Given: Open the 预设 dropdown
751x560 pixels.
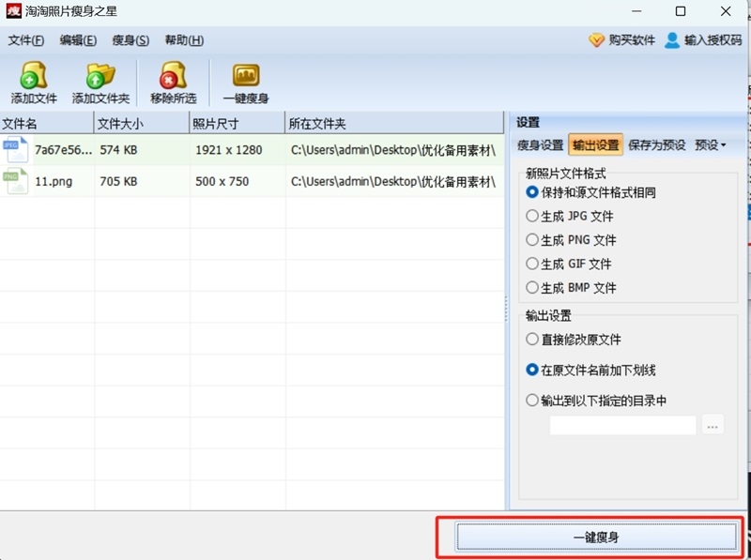Looking at the screenshot, I should click(711, 145).
